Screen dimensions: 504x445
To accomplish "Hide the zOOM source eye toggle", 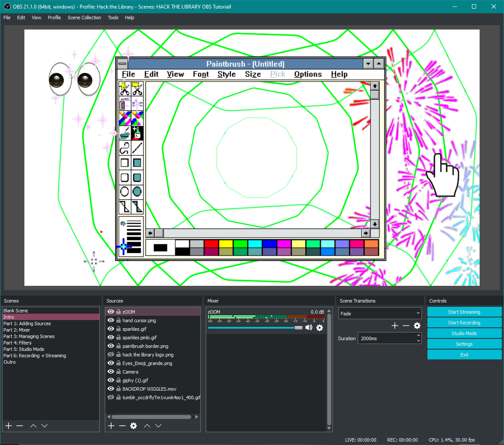I will tap(110, 311).
